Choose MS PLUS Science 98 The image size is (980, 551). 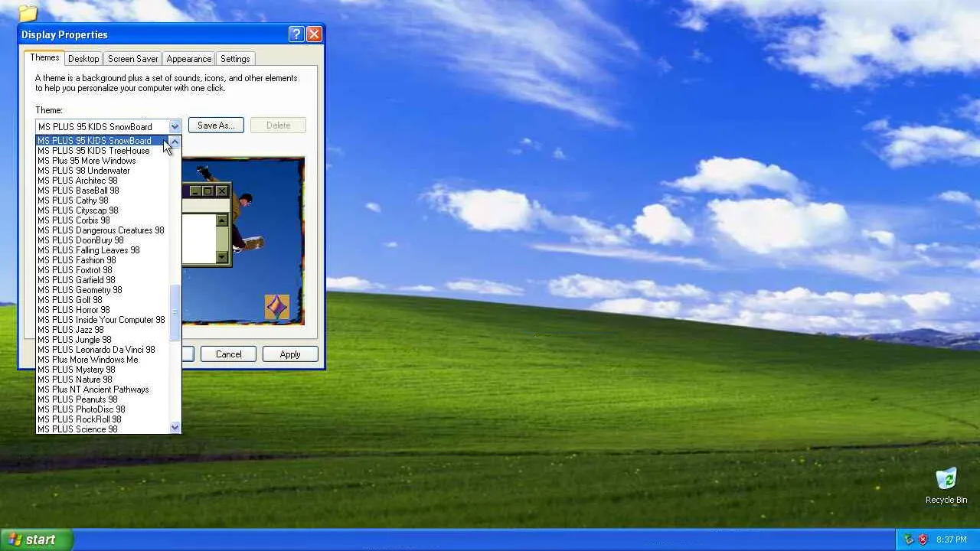(x=103, y=429)
